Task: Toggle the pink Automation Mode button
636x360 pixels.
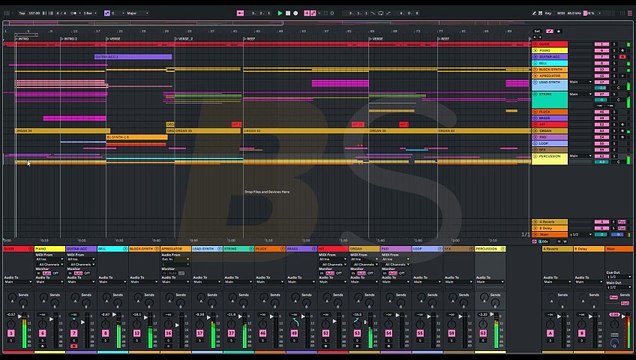Action: pos(549,31)
